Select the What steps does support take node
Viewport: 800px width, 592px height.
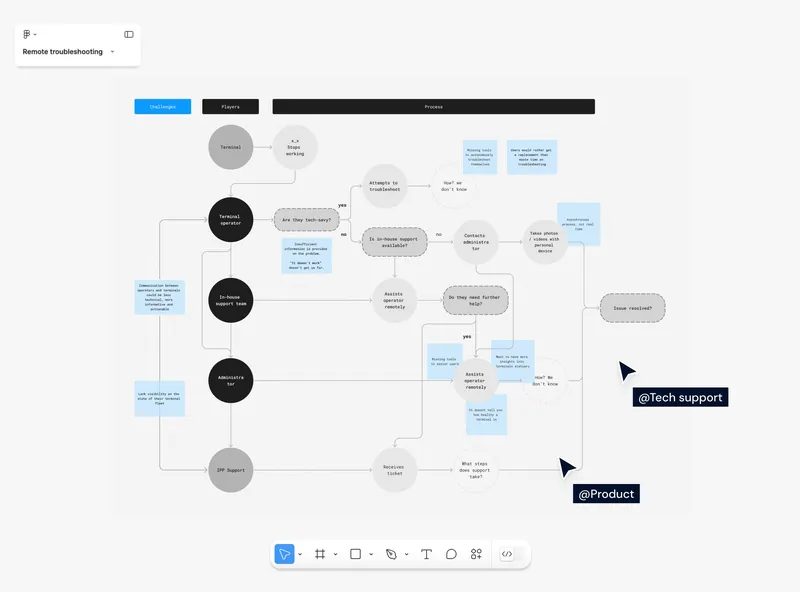pyautogui.click(x=476, y=470)
